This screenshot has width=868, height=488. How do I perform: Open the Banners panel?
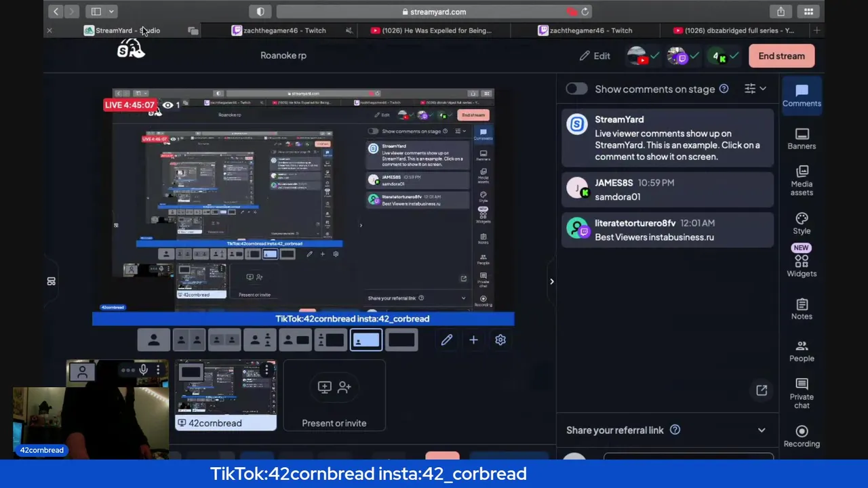(x=802, y=138)
